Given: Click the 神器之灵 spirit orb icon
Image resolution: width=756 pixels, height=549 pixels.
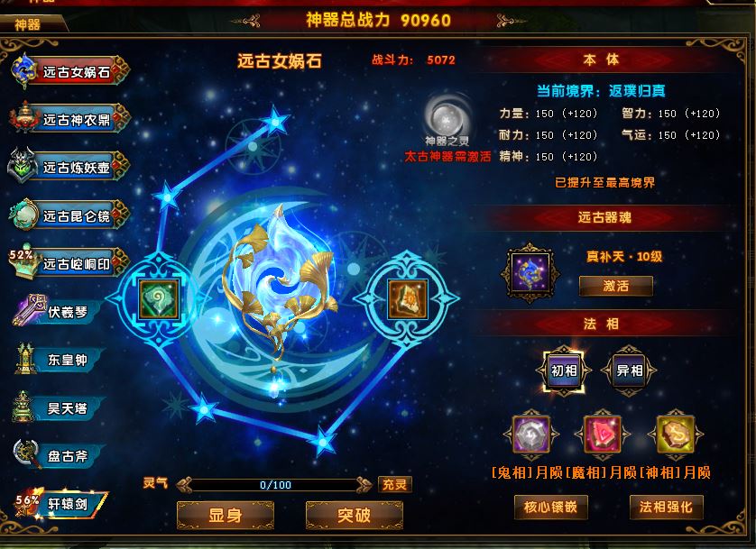Looking at the screenshot, I should [x=447, y=117].
